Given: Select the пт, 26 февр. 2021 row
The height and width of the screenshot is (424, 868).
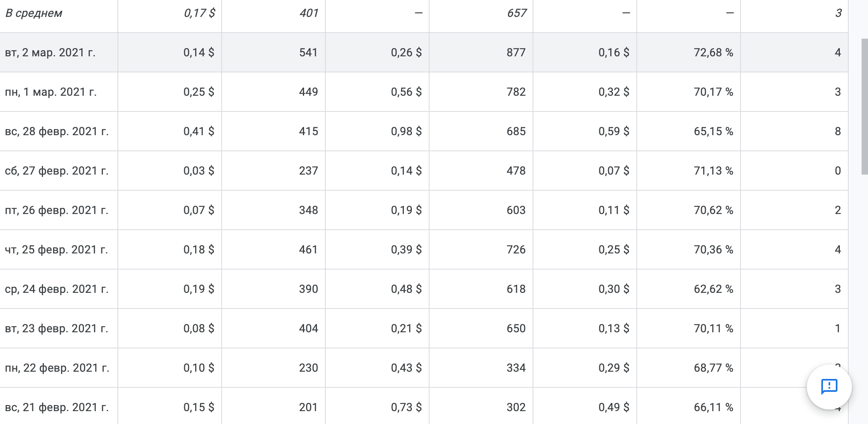Looking at the screenshot, I should point(57,210).
